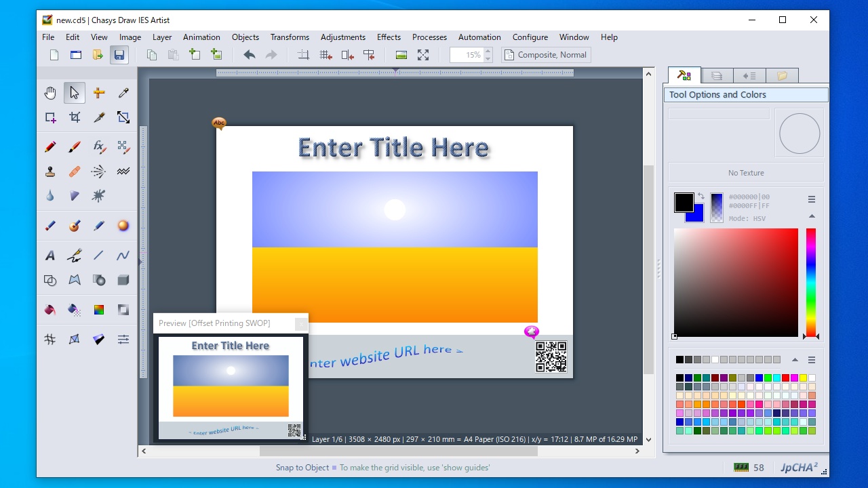This screenshot has height=488, width=868.
Task: Select the red pencil tool
Action: (x=50, y=146)
